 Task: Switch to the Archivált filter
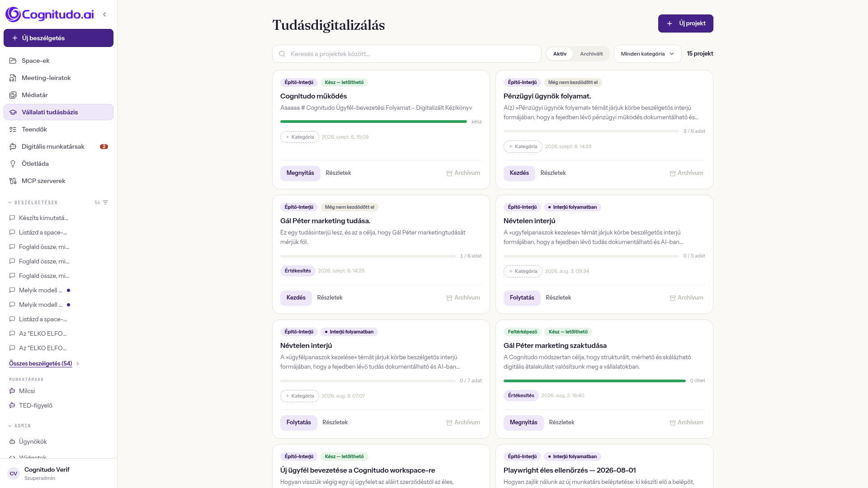pos(591,54)
